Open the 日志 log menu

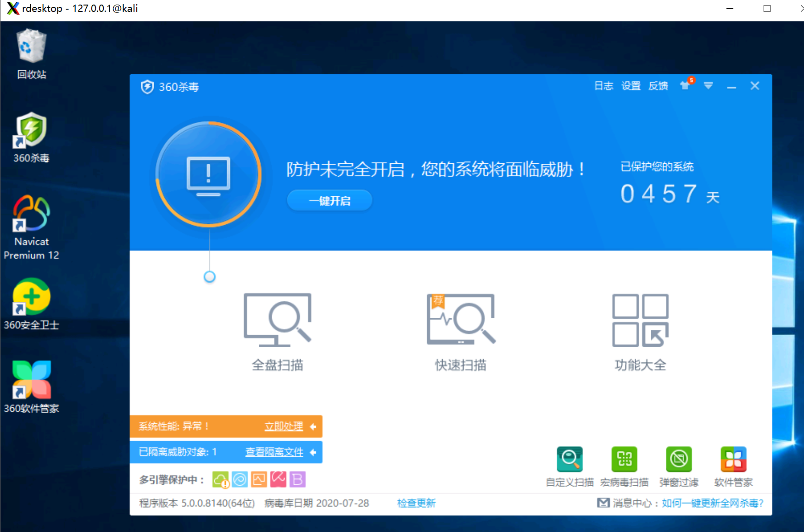[603, 86]
